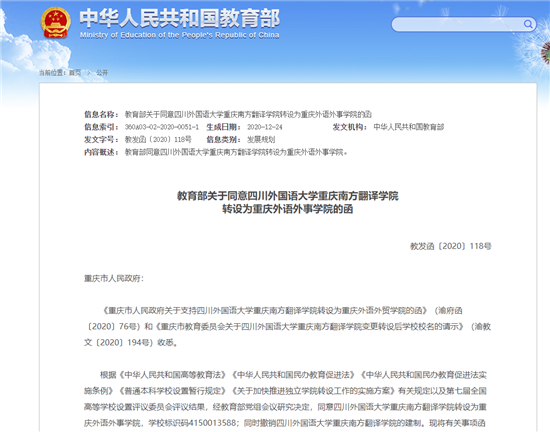Viewport: 550px width, 432px height.
Task: Click the 生成日期 label
Action: tap(223, 127)
